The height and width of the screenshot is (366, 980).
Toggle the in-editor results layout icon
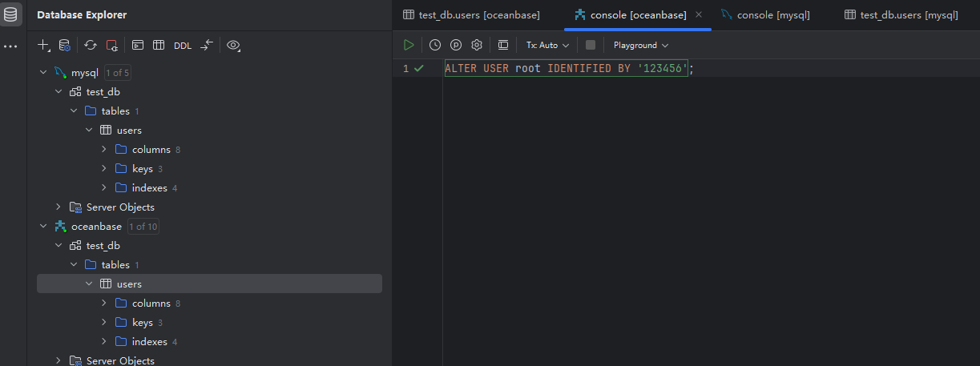502,45
